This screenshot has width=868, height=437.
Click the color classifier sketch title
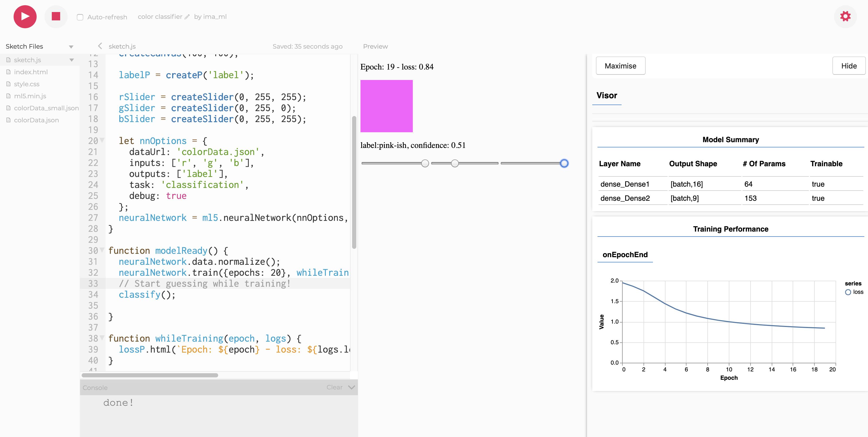click(x=160, y=16)
